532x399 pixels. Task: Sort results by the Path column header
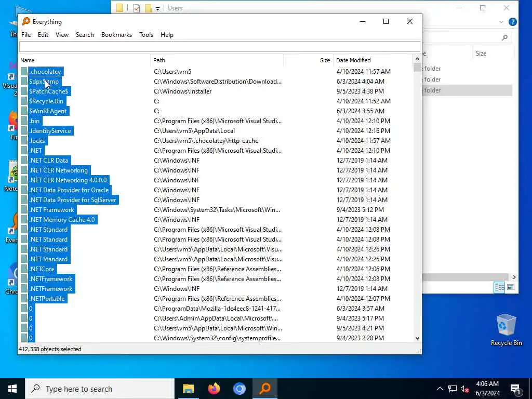point(217,60)
